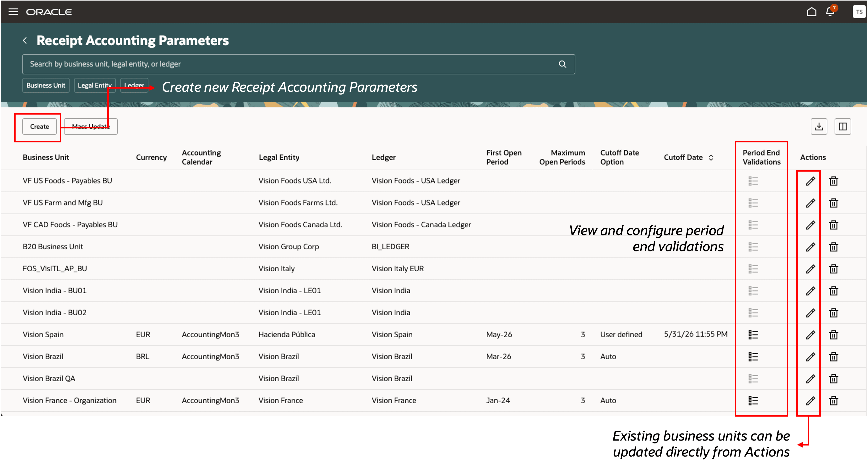Edit the FOS_VisITL_AP_BU row

[x=810, y=269]
